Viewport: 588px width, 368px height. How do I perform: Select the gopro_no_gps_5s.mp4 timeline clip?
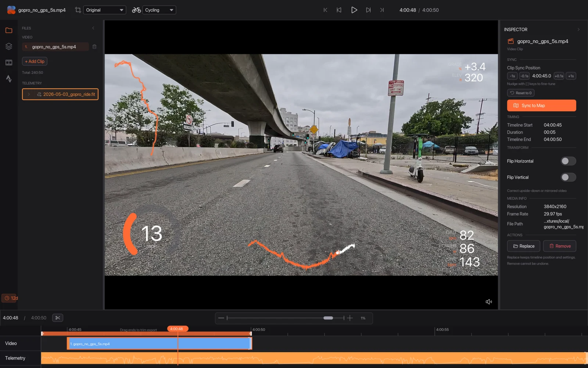(x=159, y=344)
